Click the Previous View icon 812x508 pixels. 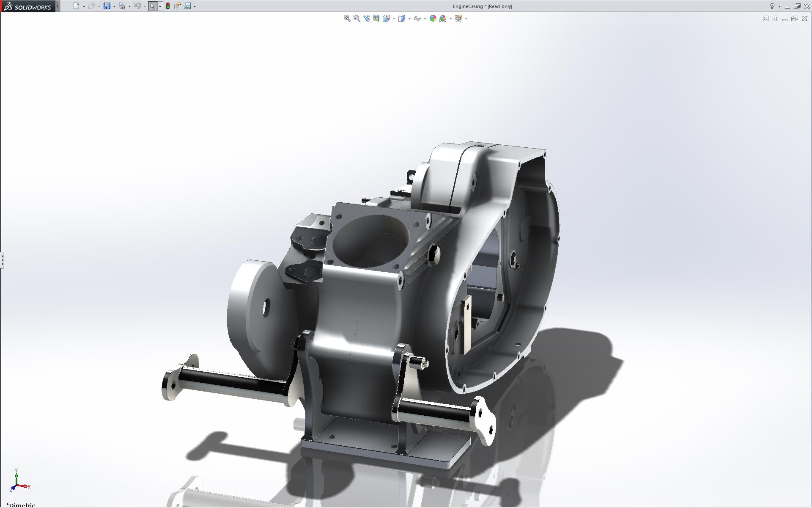pyautogui.click(x=366, y=18)
